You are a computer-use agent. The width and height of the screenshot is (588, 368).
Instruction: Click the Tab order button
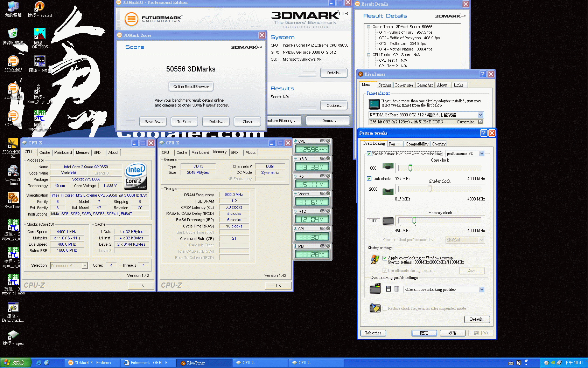pyautogui.click(x=373, y=333)
